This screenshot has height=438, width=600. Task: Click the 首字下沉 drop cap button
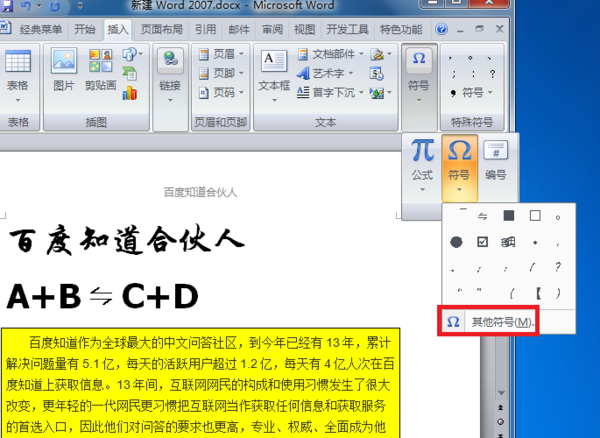330,92
